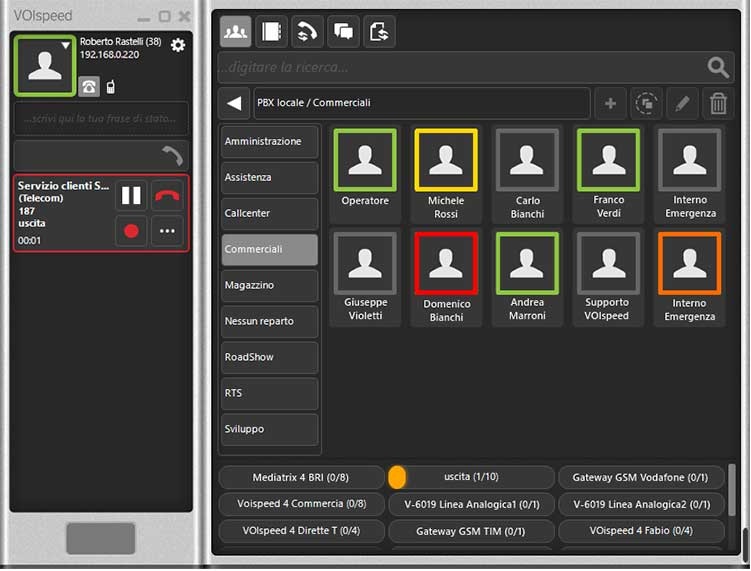Toggle call recording with red dot button
Viewport: 751px width, 571px height.
(131, 231)
